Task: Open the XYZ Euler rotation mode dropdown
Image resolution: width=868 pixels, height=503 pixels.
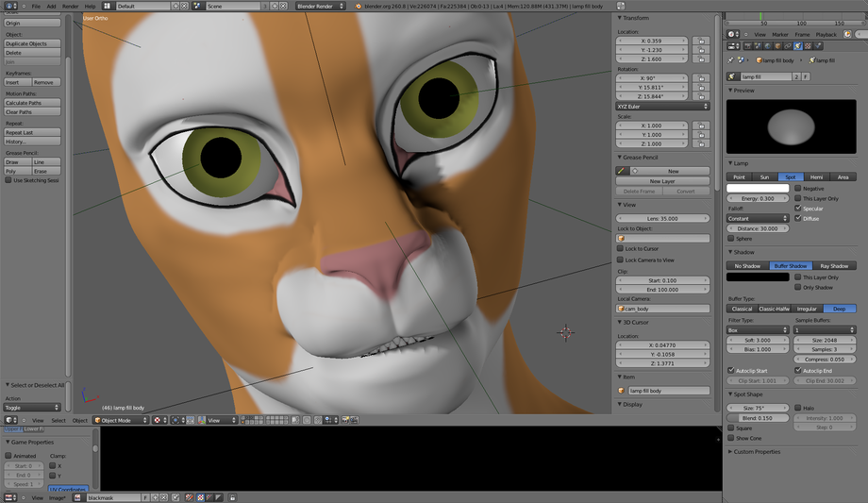Action: 662,106
